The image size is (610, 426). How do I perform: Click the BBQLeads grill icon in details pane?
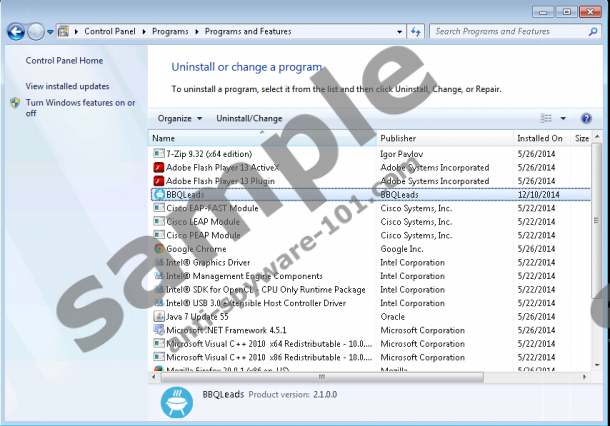click(x=175, y=402)
